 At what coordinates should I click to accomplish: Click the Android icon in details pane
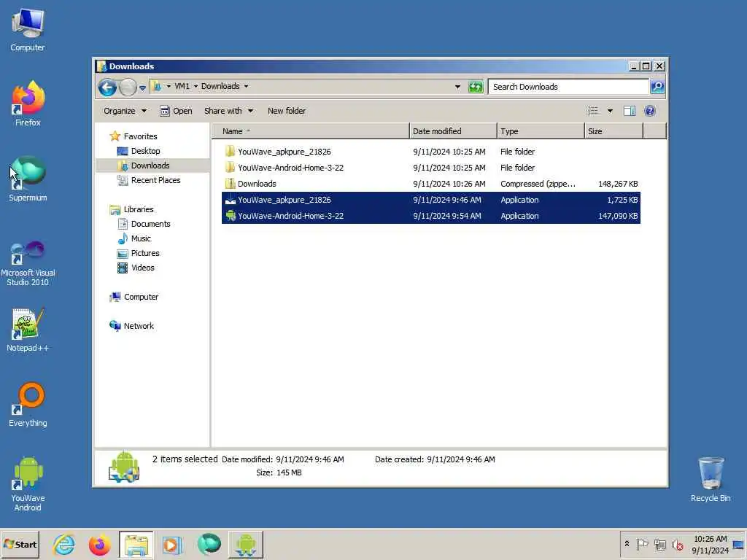click(124, 466)
